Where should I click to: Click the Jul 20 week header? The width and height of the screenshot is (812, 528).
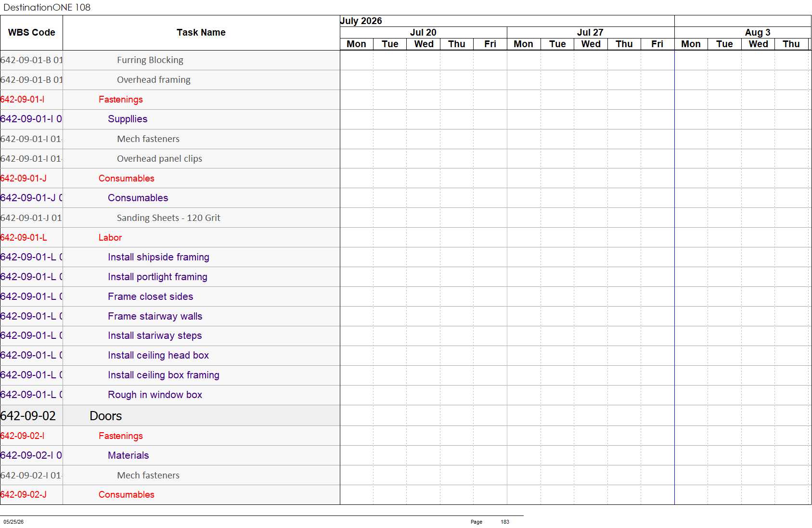[423, 32]
